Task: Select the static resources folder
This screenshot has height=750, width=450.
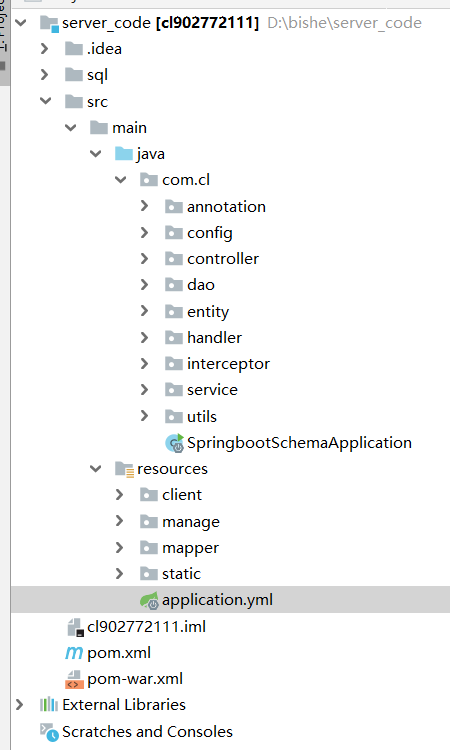Action: tap(181, 574)
